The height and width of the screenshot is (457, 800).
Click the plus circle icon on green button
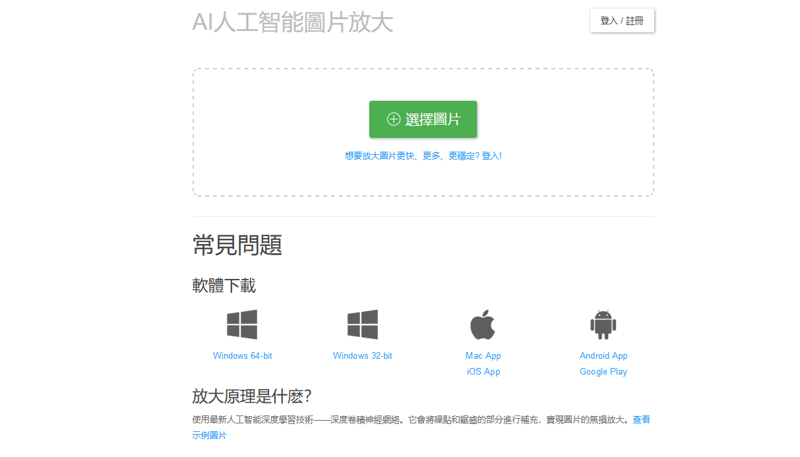click(393, 119)
